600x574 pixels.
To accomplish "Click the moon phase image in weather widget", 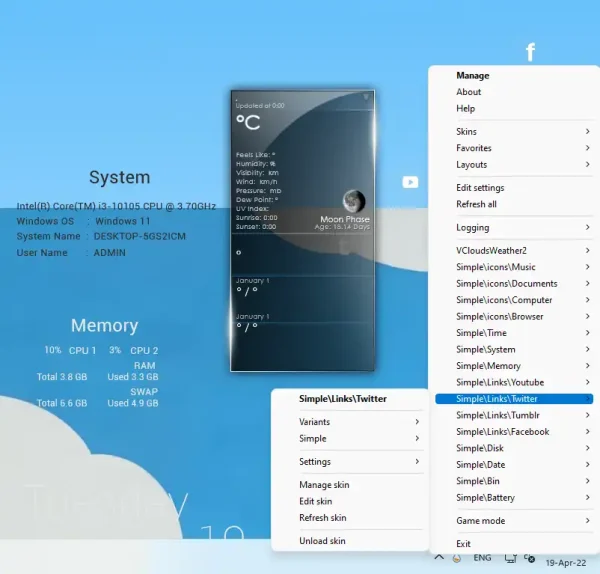I will [353, 201].
